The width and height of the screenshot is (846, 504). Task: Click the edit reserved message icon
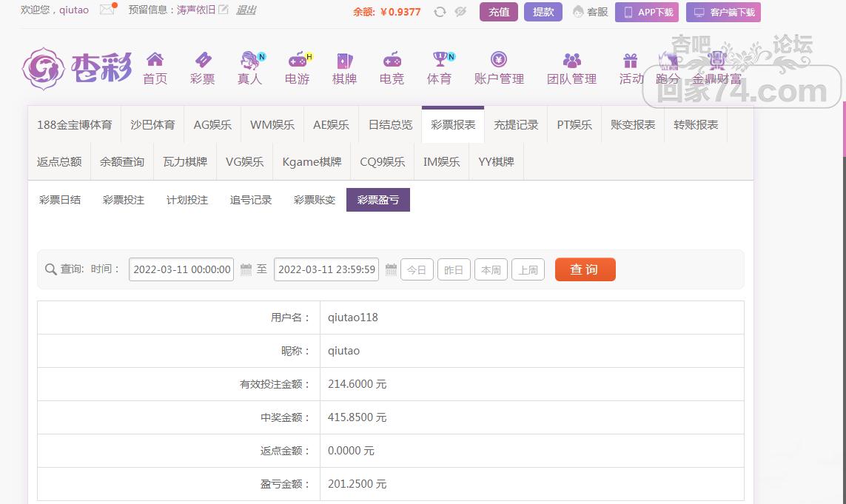tap(224, 10)
